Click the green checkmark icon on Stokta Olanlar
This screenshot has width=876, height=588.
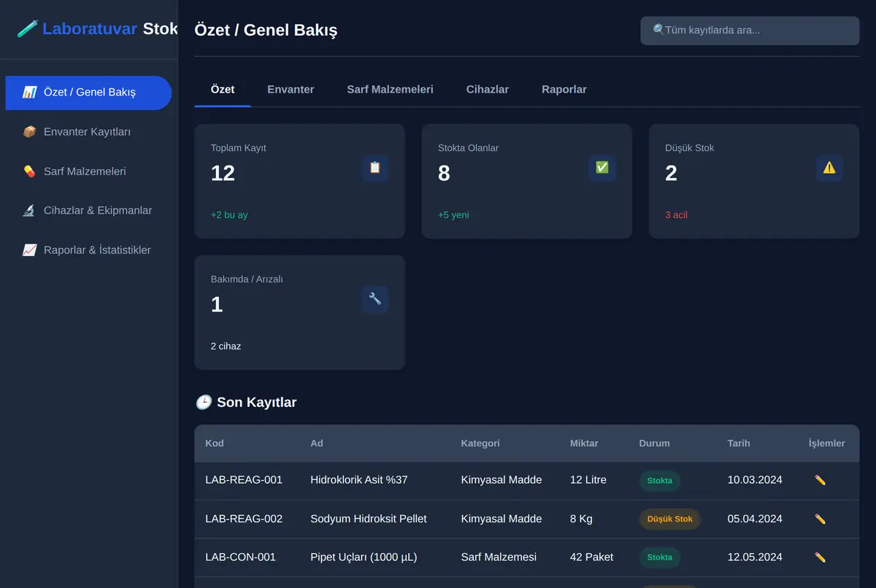point(602,168)
